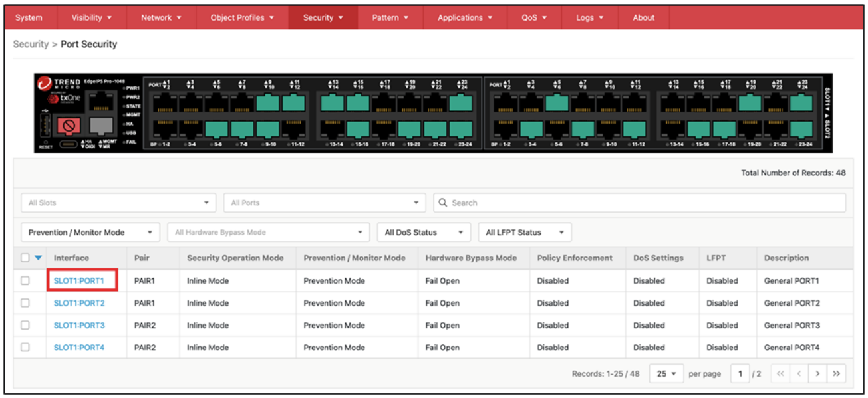
Task: Click the RESET pinhole on the device image
Action: tap(46, 142)
